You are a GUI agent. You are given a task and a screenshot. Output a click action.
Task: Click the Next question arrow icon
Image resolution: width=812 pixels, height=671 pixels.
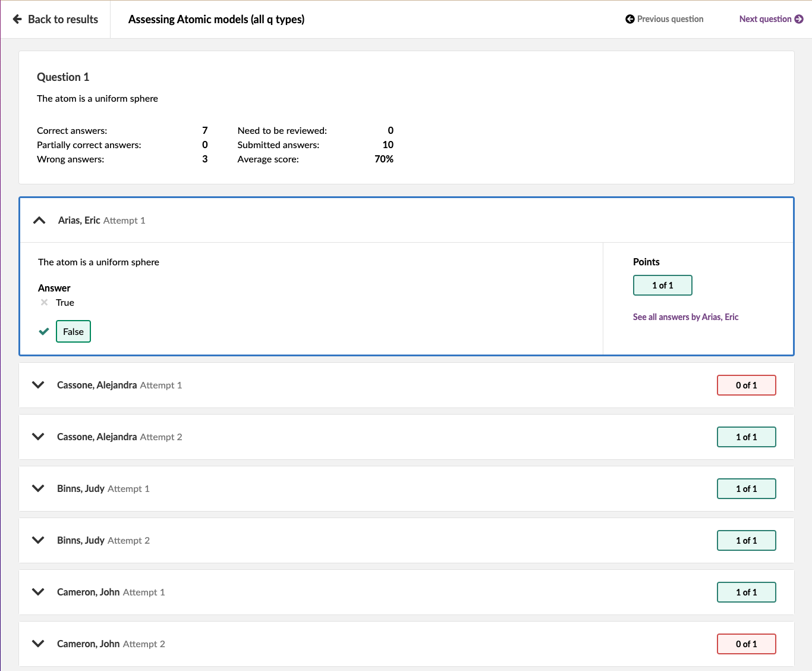pos(799,19)
